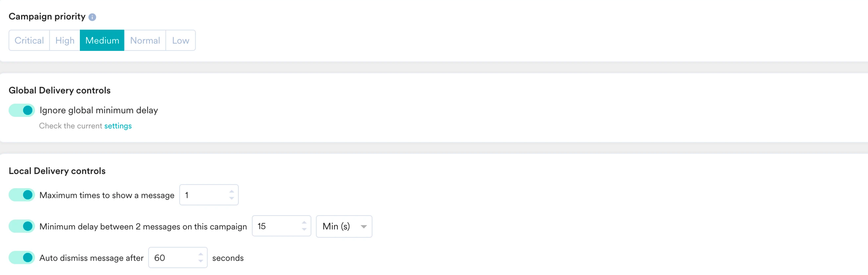Select Critical campaign priority

click(29, 40)
